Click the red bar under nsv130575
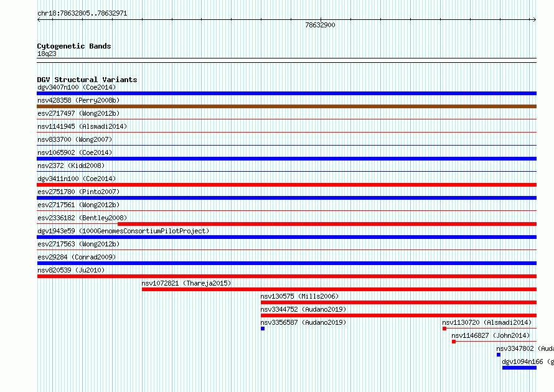The image size is (554, 392). pos(398,302)
